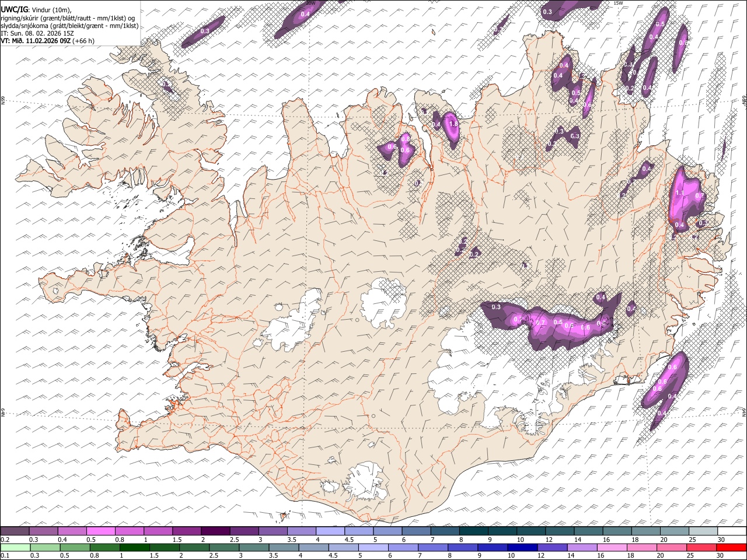Click the lower legend swatch between 2 and 2.5
747x560 pixels.
coord(194,547)
